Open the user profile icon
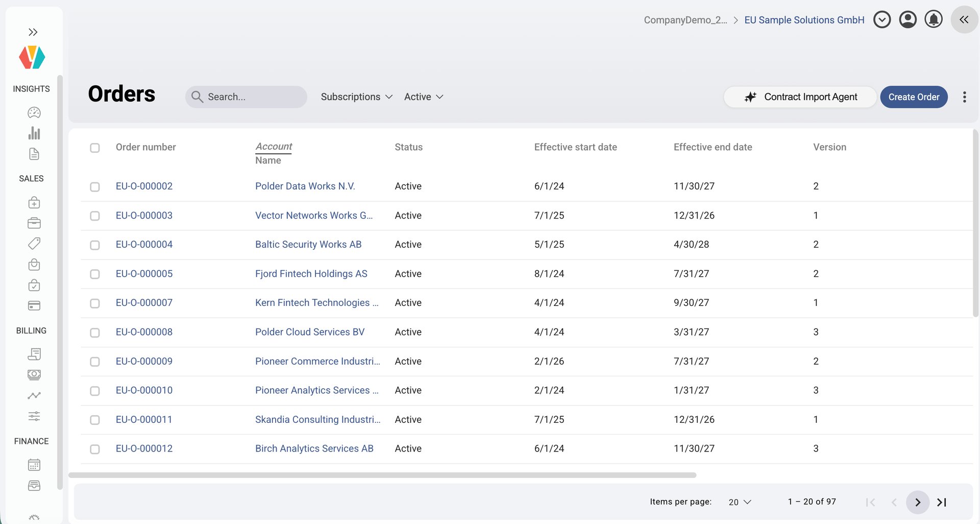Image resolution: width=980 pixels, height=524 pixels. pos(908,20)
